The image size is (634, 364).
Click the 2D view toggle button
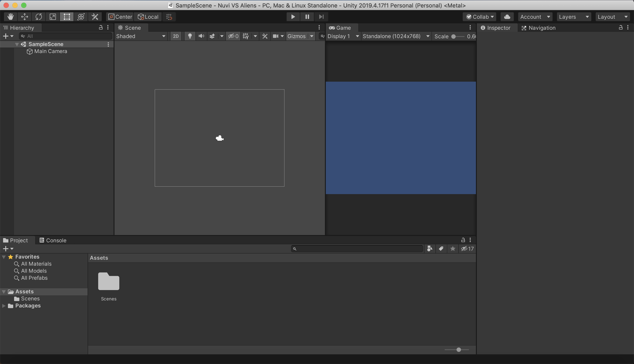(175, 36)
